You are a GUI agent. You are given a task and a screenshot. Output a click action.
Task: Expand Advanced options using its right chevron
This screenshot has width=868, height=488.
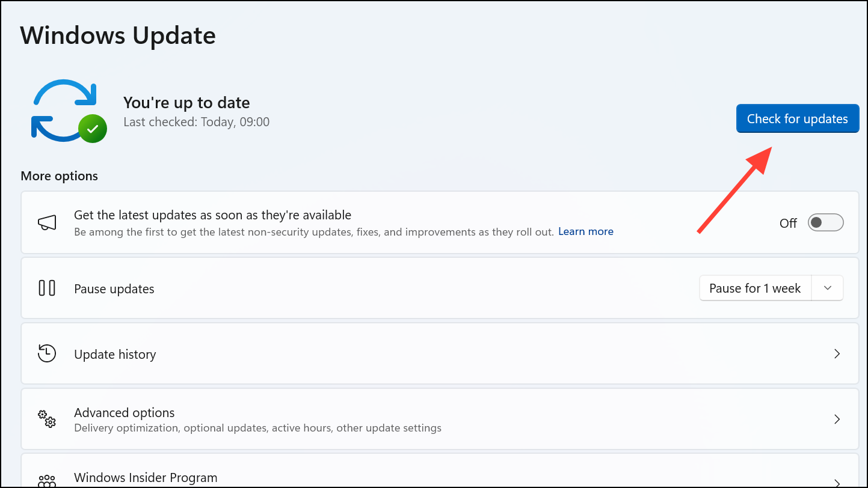pyautogui.click(x=837, y=419)
